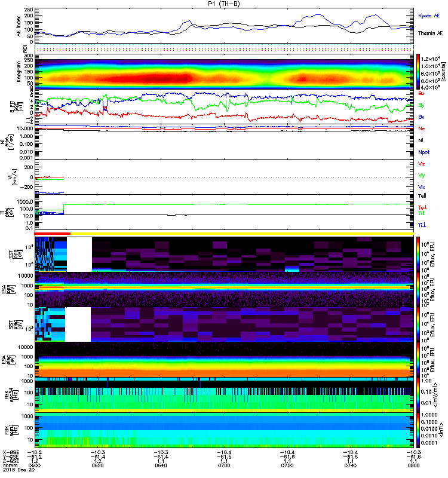Click the FBK nT color bar
This screenshot has height=478, width=448.
tap(418, 430)
